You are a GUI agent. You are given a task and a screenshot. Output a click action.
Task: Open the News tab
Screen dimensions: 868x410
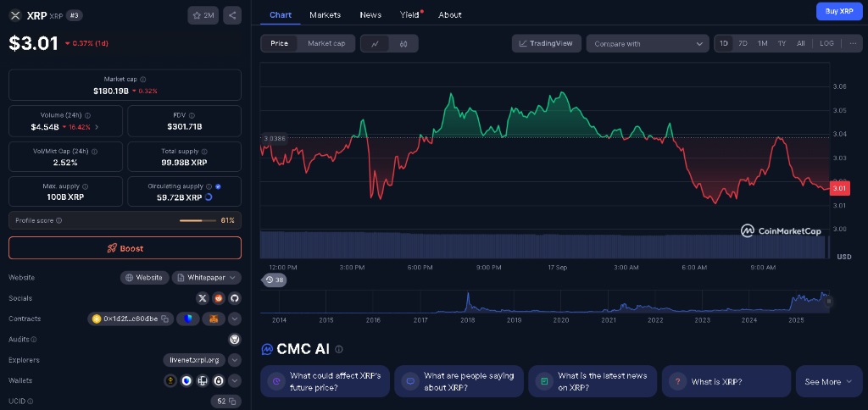pos(370,14)
